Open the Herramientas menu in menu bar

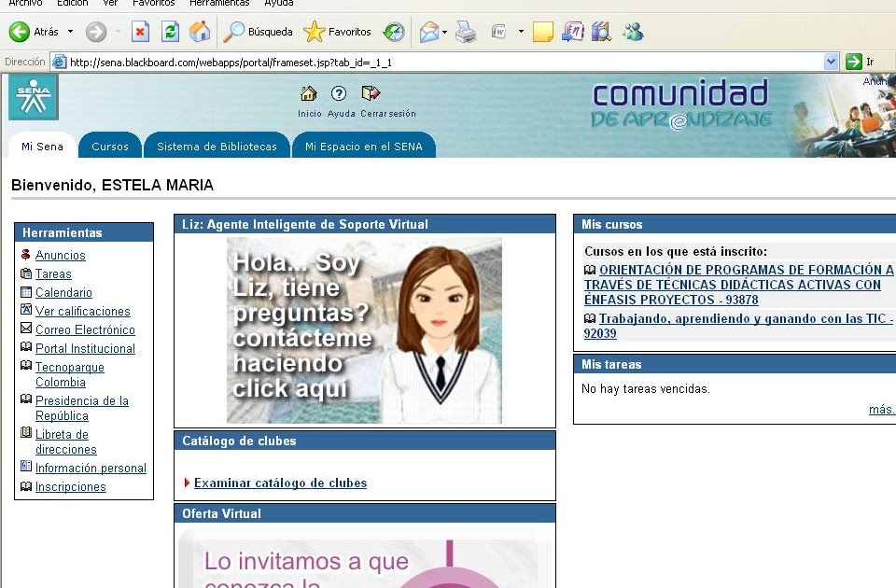[219, 3]
